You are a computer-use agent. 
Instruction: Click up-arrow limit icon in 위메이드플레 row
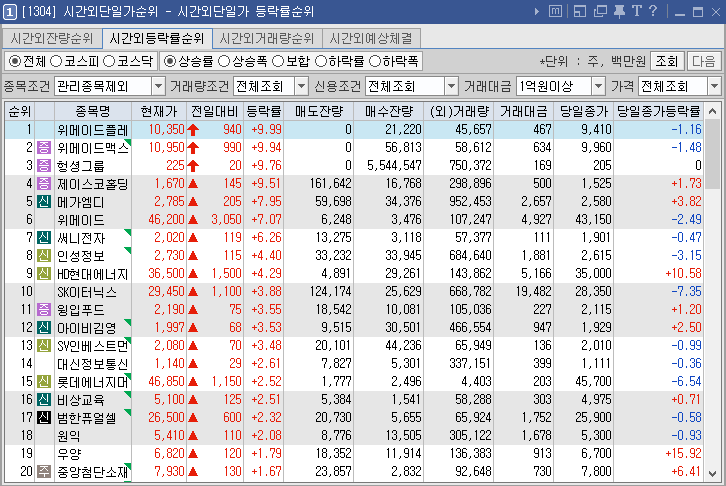click(x=193, y=130)
